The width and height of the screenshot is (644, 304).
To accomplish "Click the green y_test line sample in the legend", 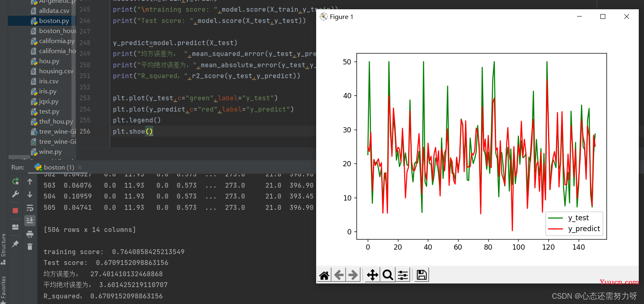I will coord(555,218).
